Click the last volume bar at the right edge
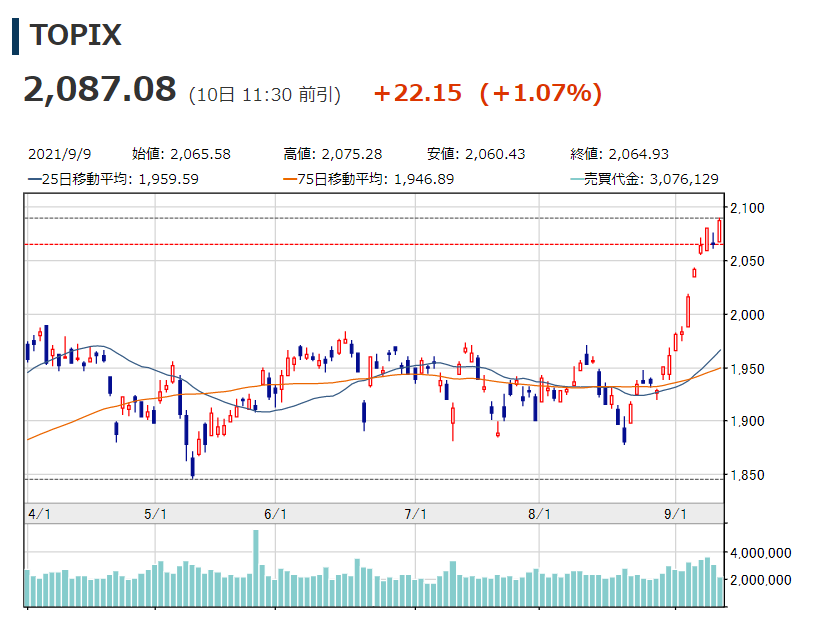 coord(720,592)
